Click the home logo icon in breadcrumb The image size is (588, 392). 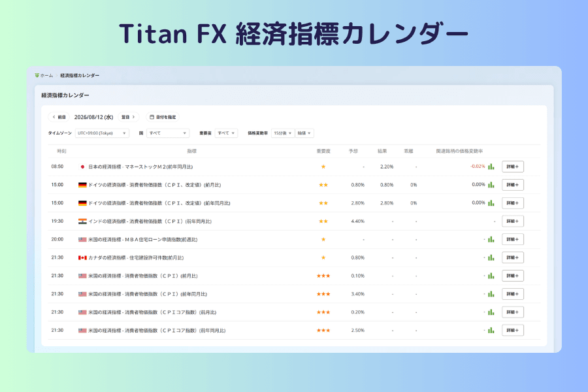37,75
